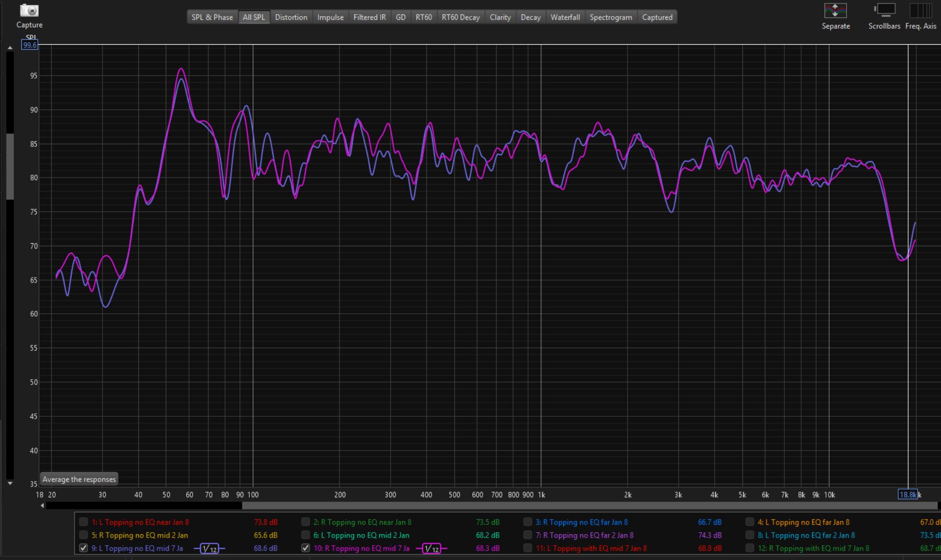Click the Average the responses button
The image size is (941, 560).
click(79, 479)
